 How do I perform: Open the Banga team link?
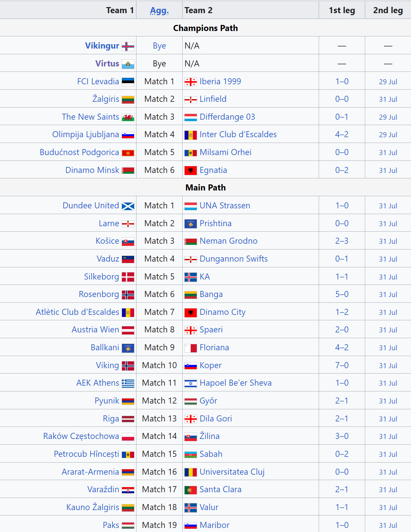click(211, 294)
